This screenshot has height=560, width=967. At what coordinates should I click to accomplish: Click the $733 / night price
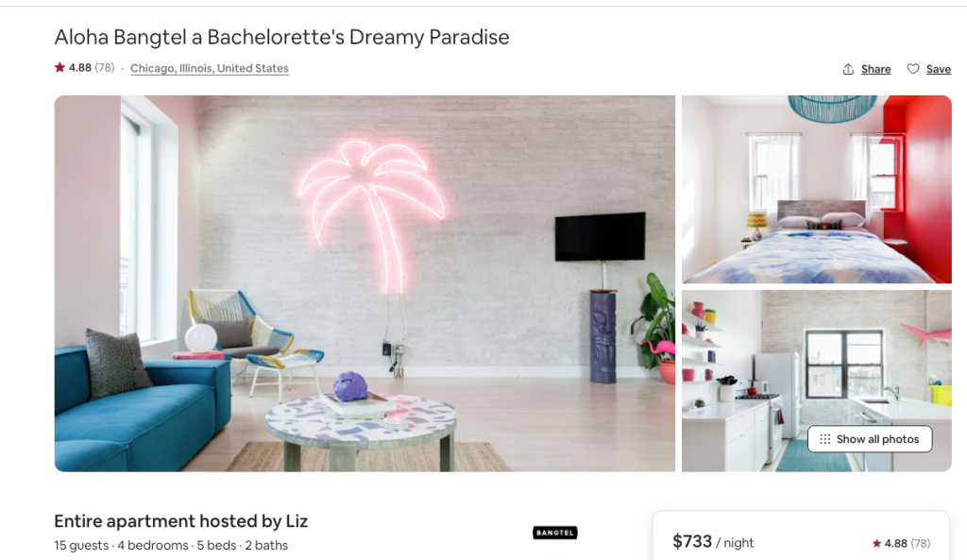(x=713, y=542)
